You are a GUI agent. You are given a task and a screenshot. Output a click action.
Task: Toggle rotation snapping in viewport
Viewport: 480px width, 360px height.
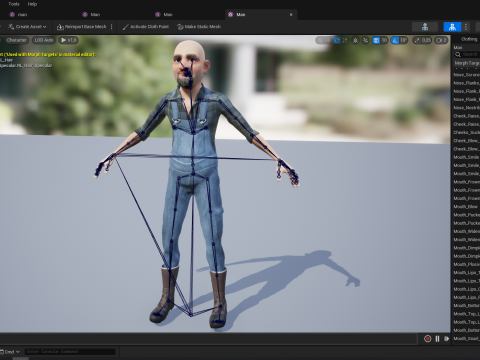click(x=395, y=40)
